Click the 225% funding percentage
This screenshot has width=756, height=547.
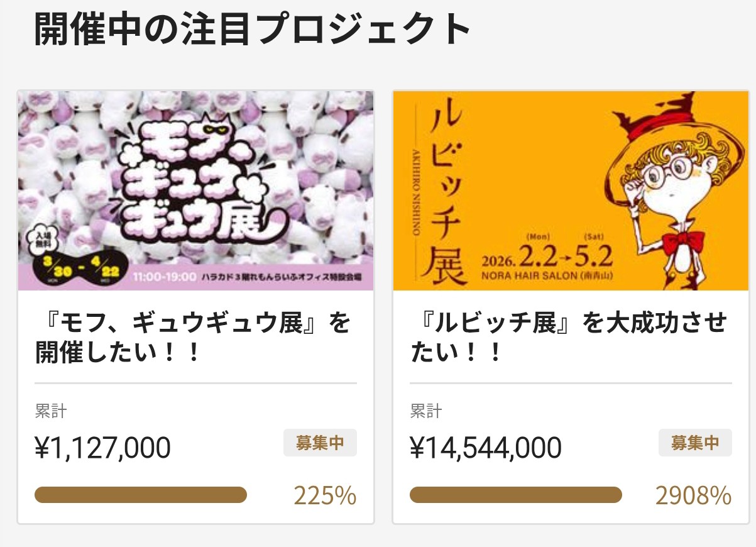pos(325,496)
